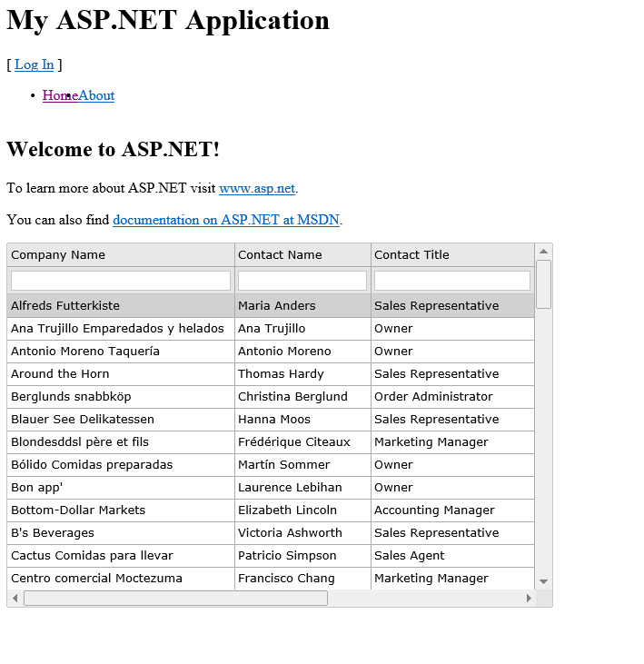Click the Contact Name column header
Image resolution: width=644 pixels, height=664 pixels.
pos(302,255)
